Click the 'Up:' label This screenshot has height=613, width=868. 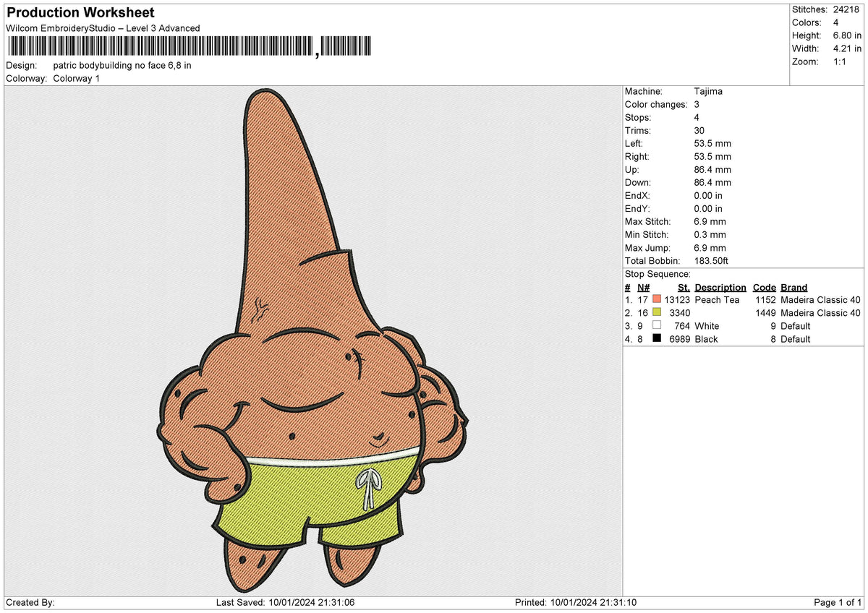[x=633, y=169]
